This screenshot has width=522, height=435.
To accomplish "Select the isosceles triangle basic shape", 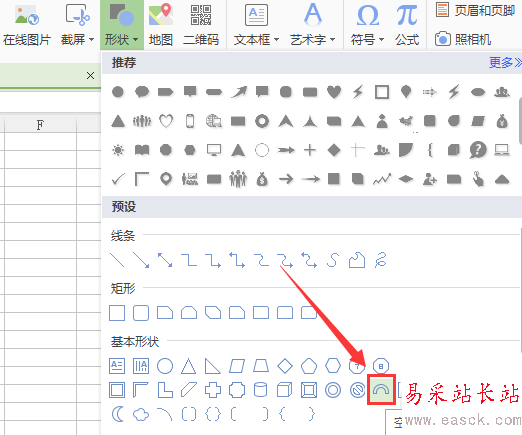I will click(189, 366).
